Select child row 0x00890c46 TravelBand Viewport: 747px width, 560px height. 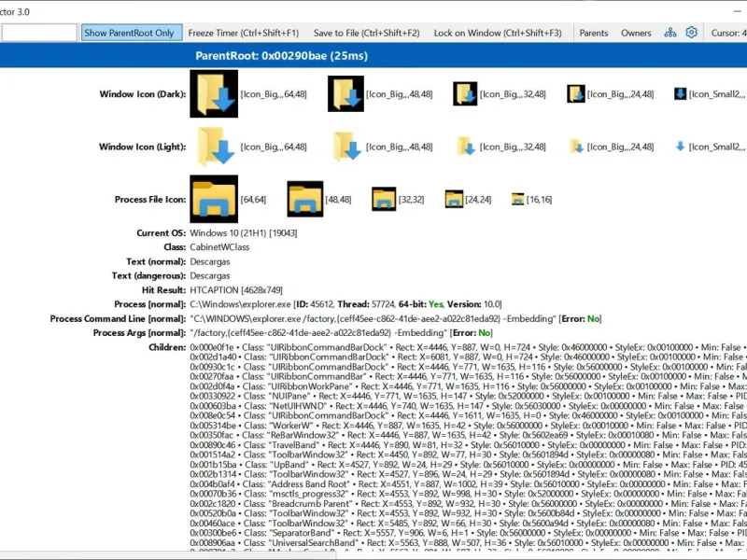[469, 445]
